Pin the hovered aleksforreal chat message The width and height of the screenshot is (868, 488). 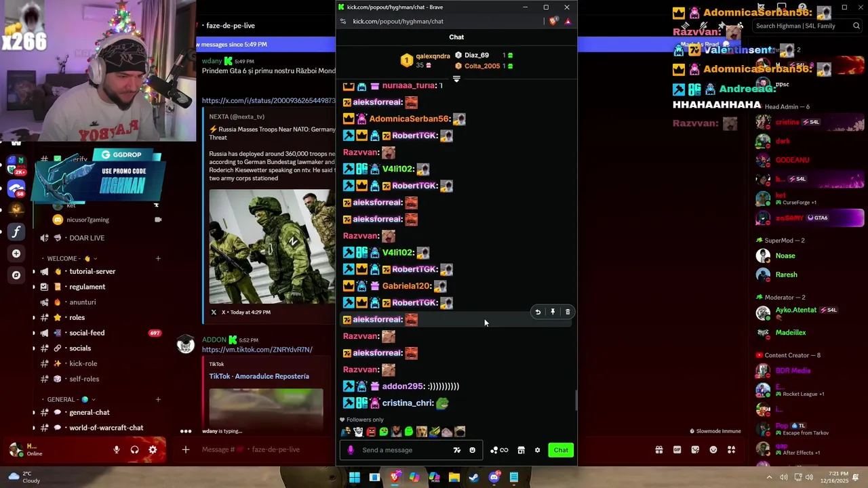pyautogui.click(x=553, y=312)
